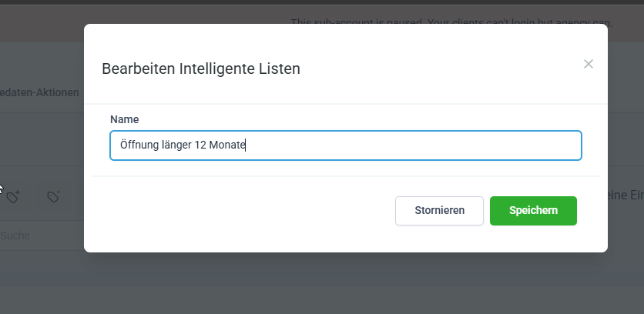
Task: Click the add tag icon behind dialog
Action: coord(13,197)
